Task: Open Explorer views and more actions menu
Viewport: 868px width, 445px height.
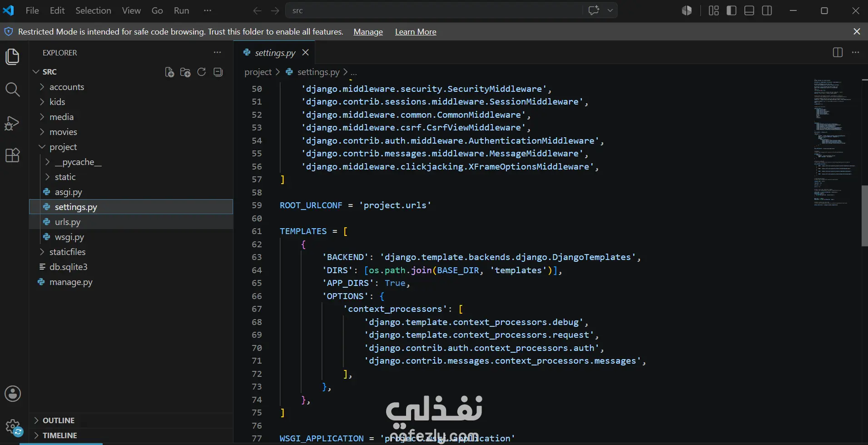Action: click(x=218, y=53)
